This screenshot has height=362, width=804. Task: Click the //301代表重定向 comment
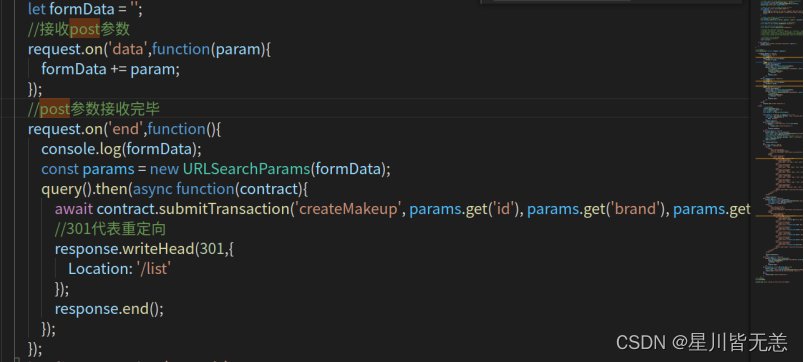pyautogui.click(x=110, y=229)
